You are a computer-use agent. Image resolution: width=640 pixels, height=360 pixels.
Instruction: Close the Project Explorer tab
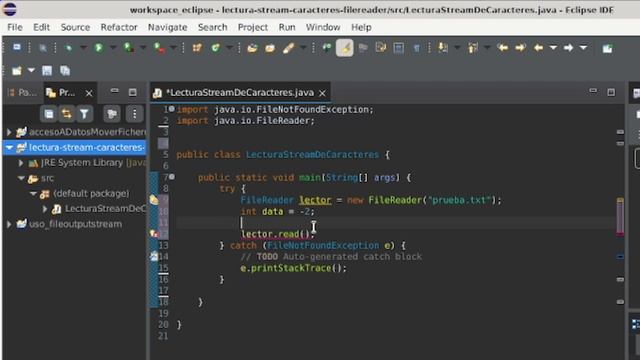(x=89, y=93)
